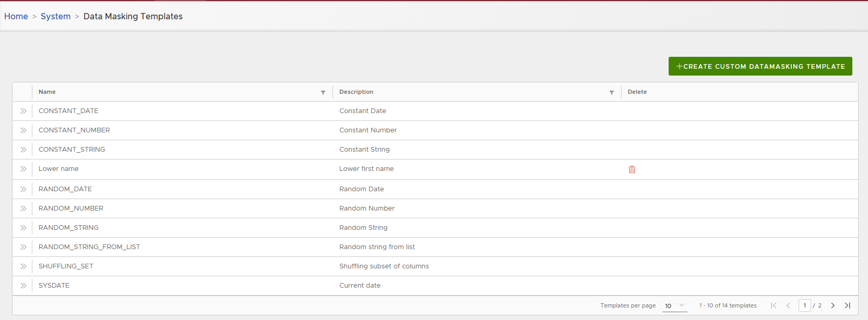Open the Name column filter
Image resolution: width=868 pixels, height=320 pixels.
point(323,93)
